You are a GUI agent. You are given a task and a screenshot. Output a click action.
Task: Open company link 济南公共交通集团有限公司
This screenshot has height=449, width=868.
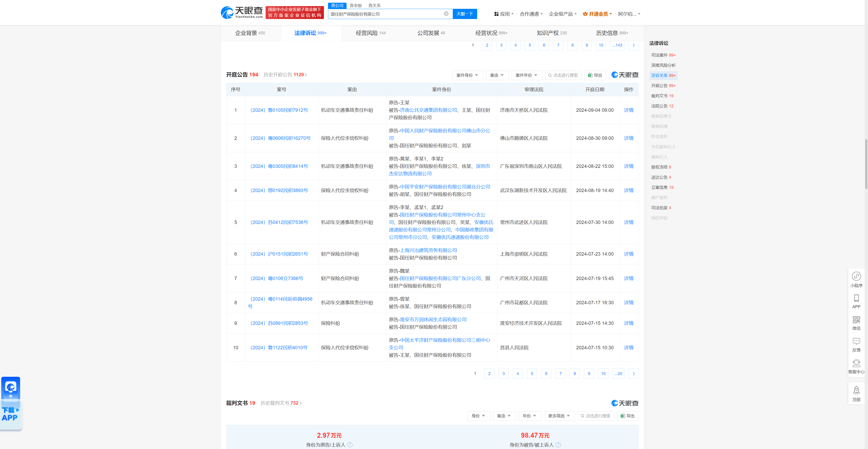coord(428,110)
